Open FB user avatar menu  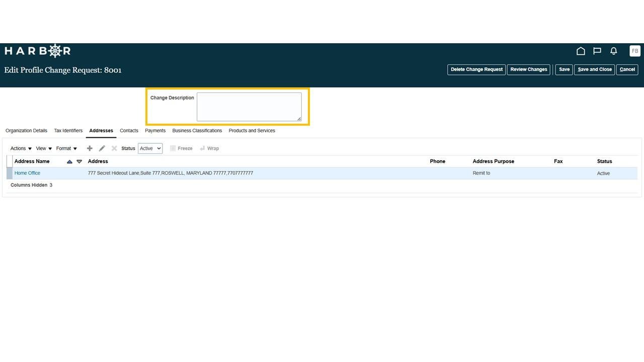coord(635,51)
